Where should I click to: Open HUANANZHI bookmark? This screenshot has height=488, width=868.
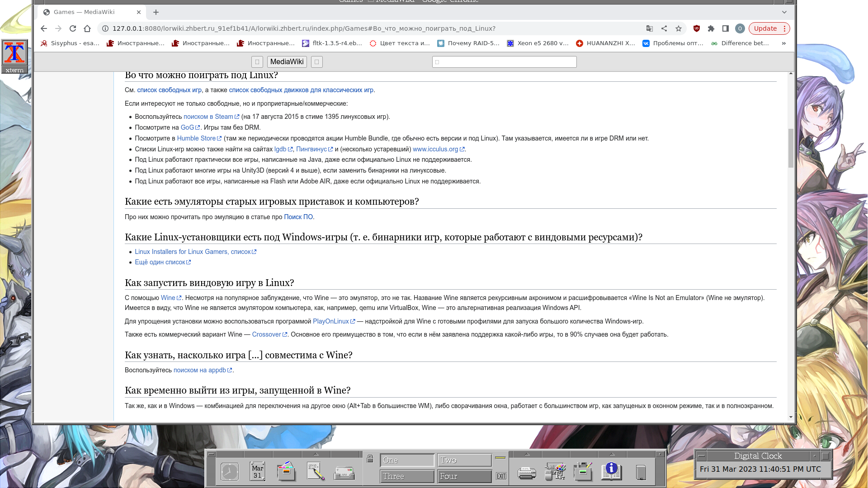[x=606, y=43]
